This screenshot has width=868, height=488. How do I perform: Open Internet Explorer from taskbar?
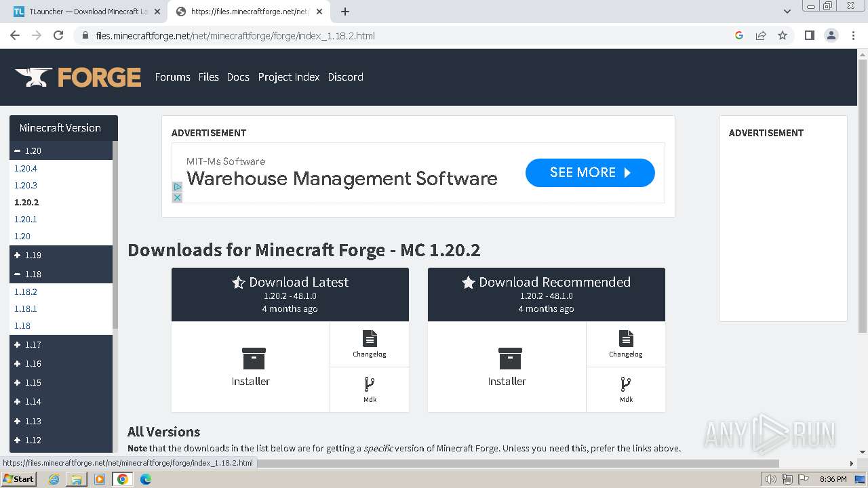click(x=54, y=479)
